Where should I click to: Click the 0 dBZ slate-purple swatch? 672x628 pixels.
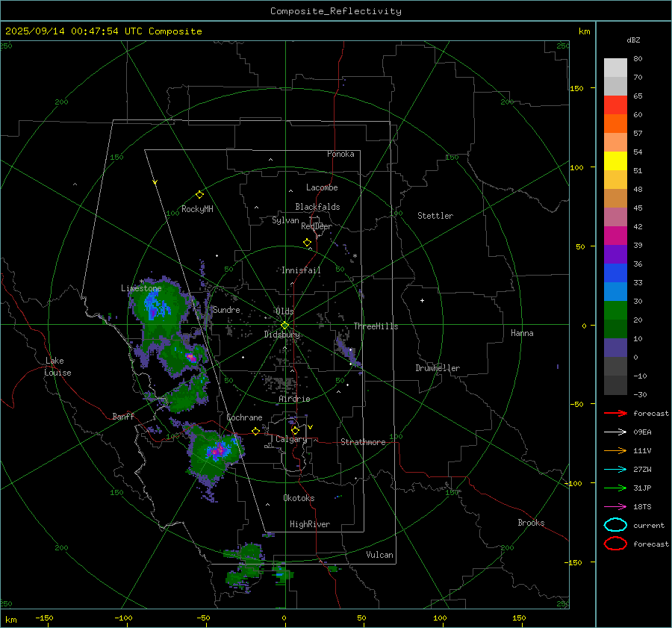click(x=615, y=348)
